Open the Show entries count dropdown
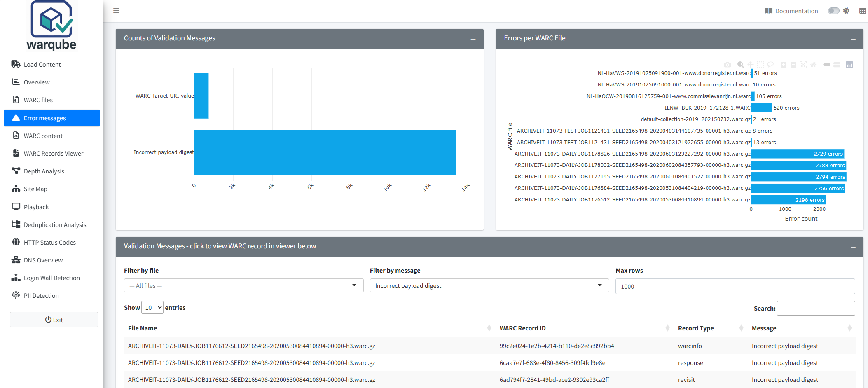This screenshot has height=388, width=868. point(152,307)
